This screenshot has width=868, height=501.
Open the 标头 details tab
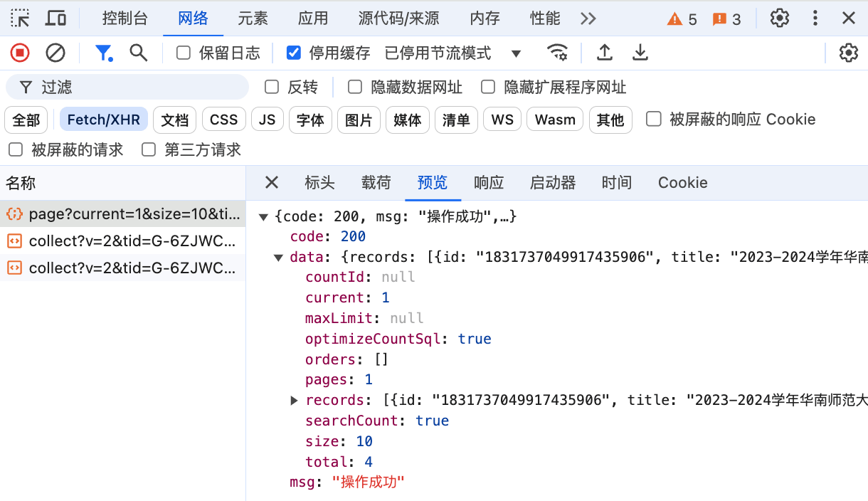(319, 183)
